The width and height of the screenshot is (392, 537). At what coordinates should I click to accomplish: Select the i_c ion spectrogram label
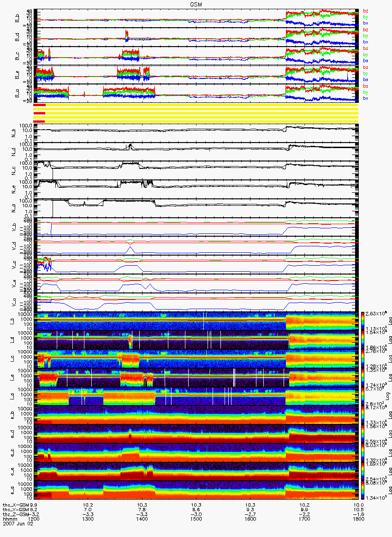click(12, 359)
